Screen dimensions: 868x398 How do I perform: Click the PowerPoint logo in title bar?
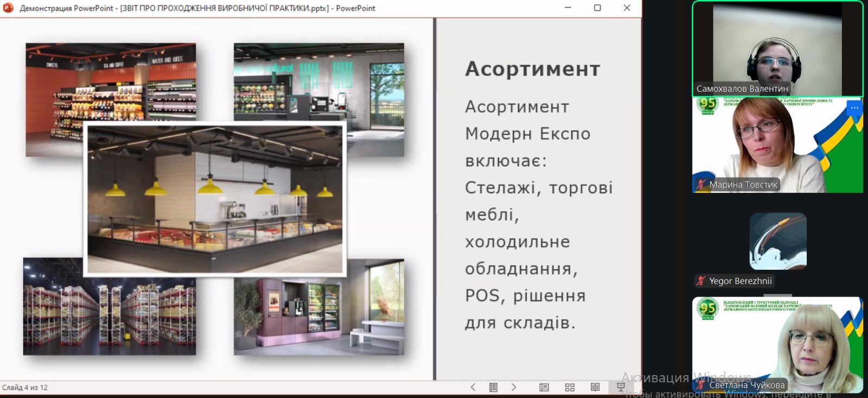(8, 8)
